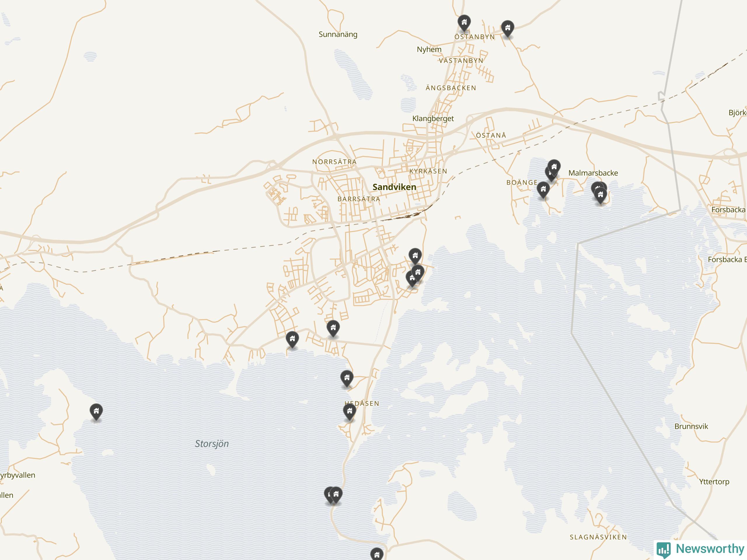Screen dimensions: 747x560
Task: Click lowest house marker near Malmarsbacke
Action: pos(600,195)
